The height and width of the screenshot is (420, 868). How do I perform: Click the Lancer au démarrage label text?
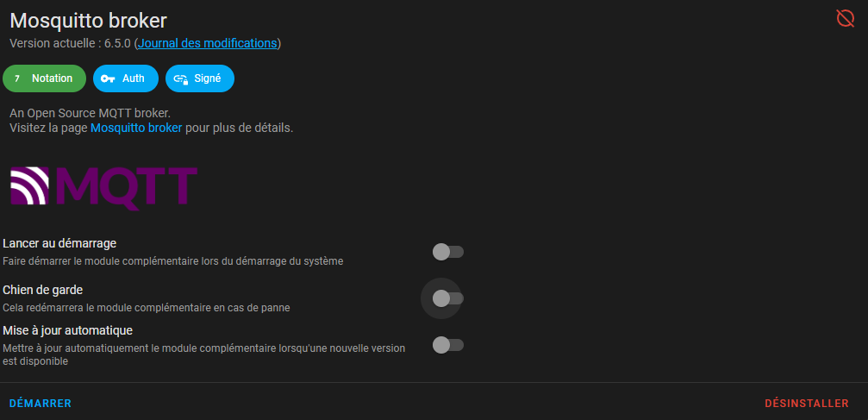[x=59, y=243]
